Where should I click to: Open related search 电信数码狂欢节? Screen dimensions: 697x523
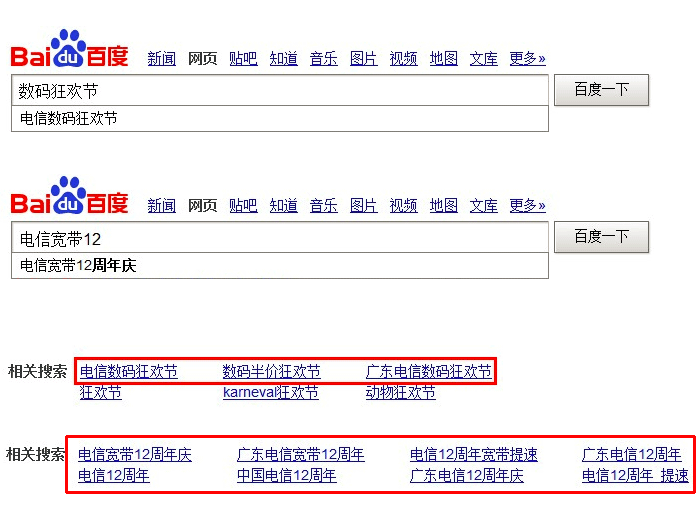(129, 371)
